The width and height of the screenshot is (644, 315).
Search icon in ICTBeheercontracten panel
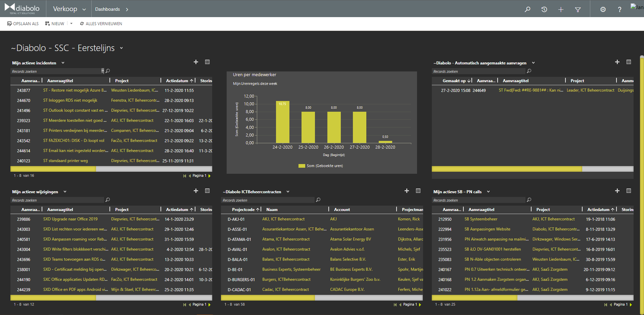pos(318,200)
